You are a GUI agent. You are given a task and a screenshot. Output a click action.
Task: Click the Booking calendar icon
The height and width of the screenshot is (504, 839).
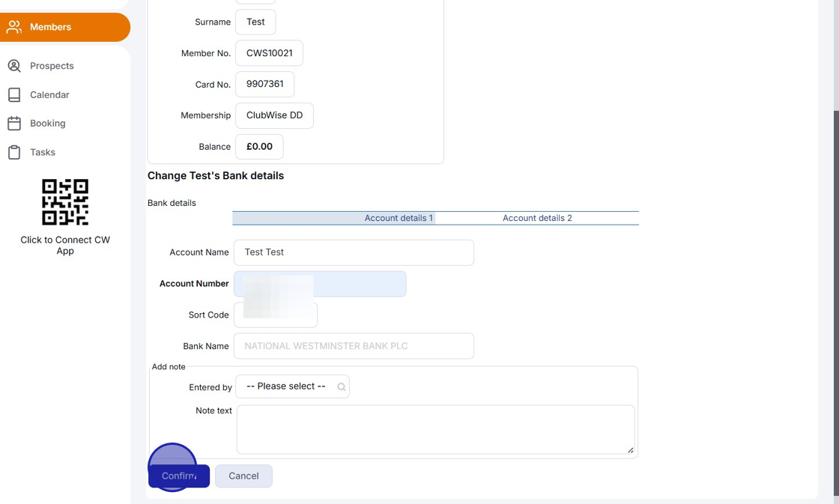point(14,124)
